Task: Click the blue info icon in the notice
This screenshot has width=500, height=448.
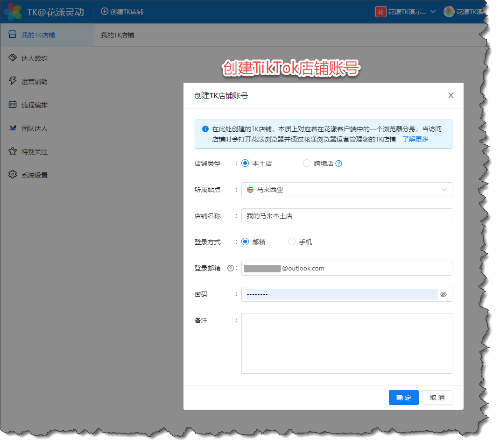Action: 205,129
